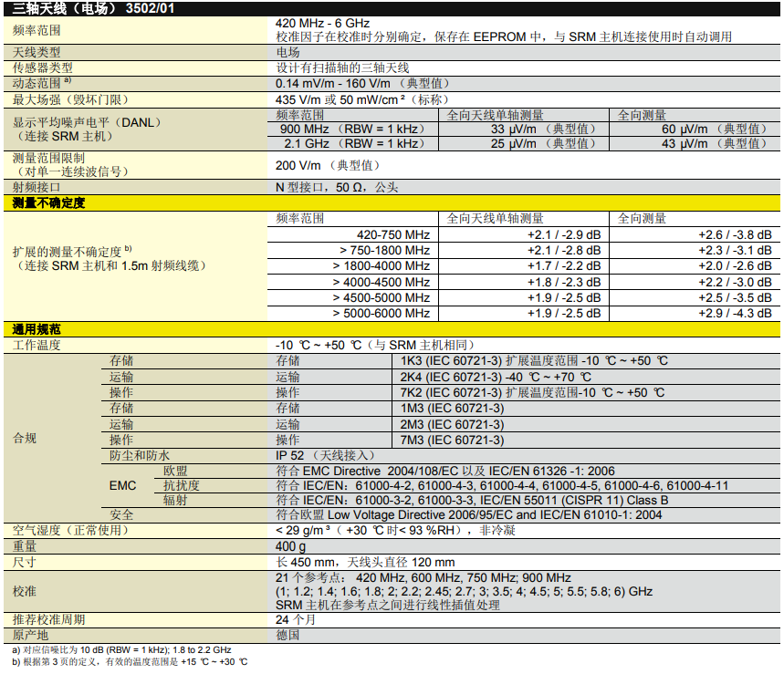Viewport: 784px width, 674px height.
Task: Click the 24 个月 calibration interval value
Action: tap(296, 619)
